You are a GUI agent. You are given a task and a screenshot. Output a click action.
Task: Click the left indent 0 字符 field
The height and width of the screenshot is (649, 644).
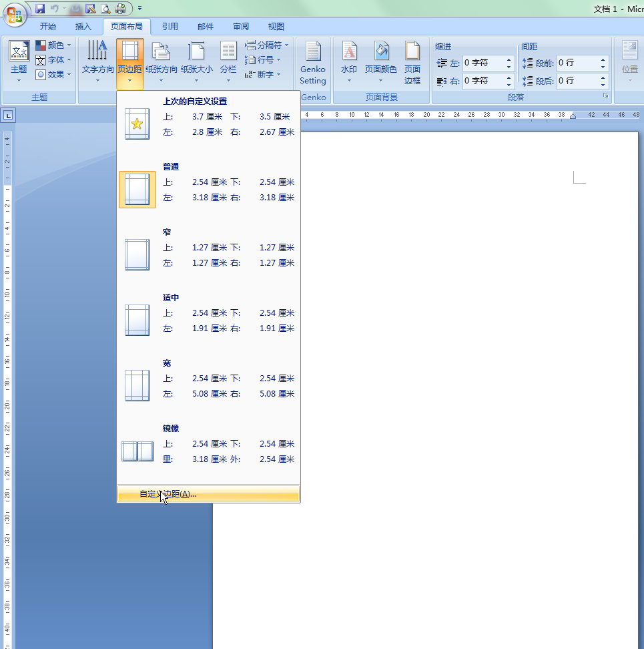(483, 63)
